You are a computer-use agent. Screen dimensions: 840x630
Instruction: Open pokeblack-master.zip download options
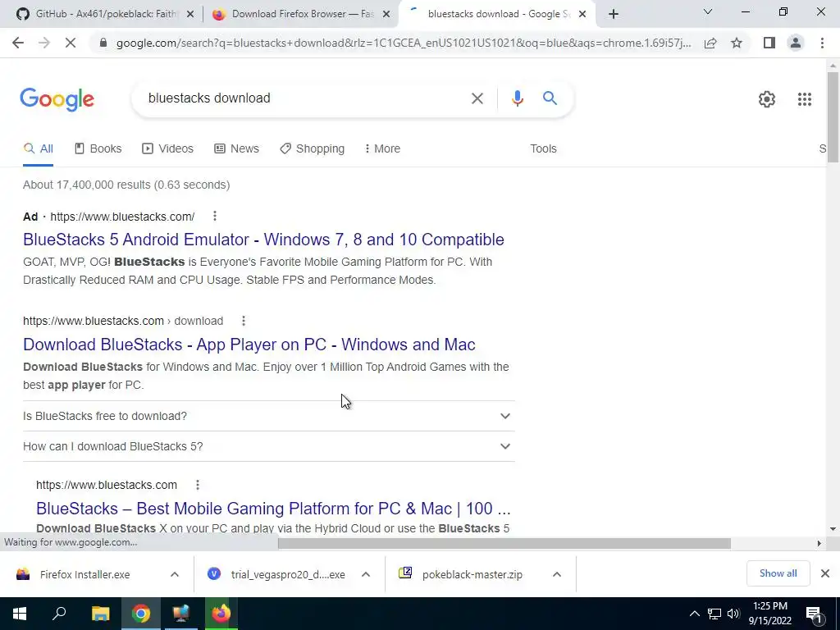tap(557, 574)
